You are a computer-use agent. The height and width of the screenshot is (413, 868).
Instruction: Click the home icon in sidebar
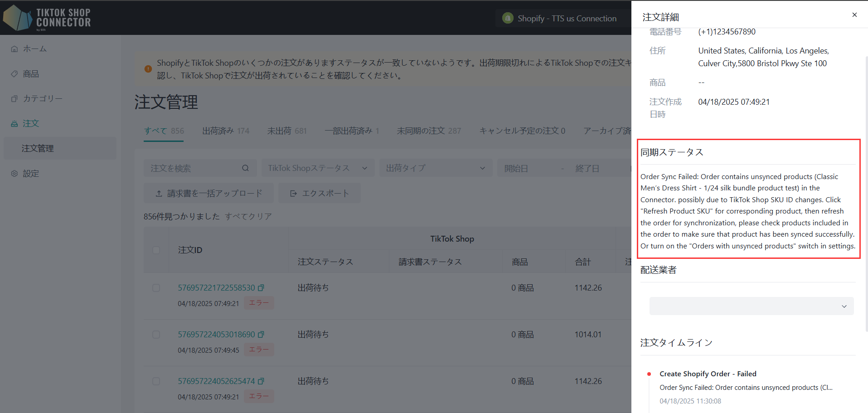[15, 49]
